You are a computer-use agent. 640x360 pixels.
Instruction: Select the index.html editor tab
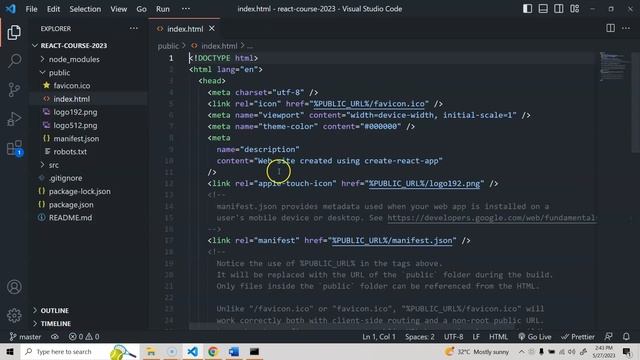pyautogui.click(x=184, y=29)
